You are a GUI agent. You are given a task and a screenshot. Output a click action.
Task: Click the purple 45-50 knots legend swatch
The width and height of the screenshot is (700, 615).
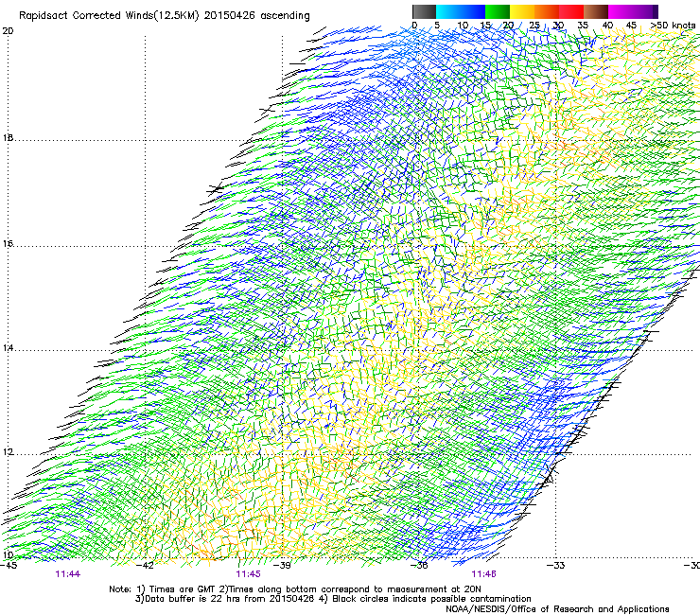click(645, 11)
